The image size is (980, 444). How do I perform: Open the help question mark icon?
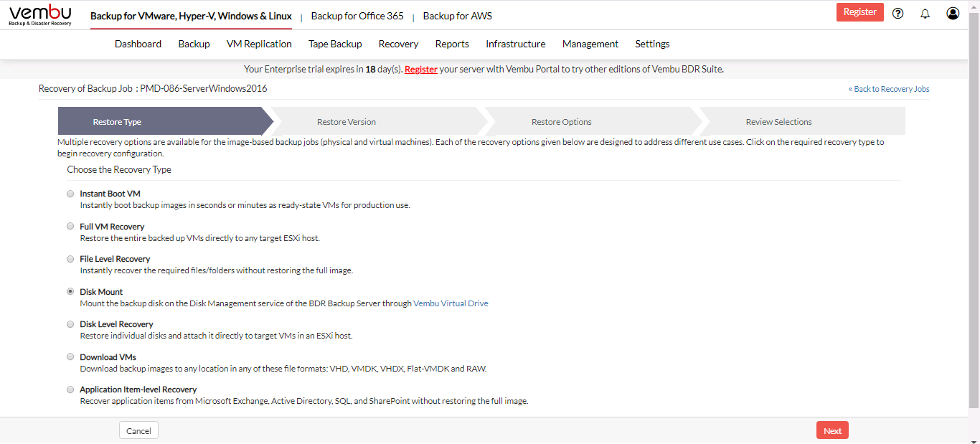click(897, 13)
